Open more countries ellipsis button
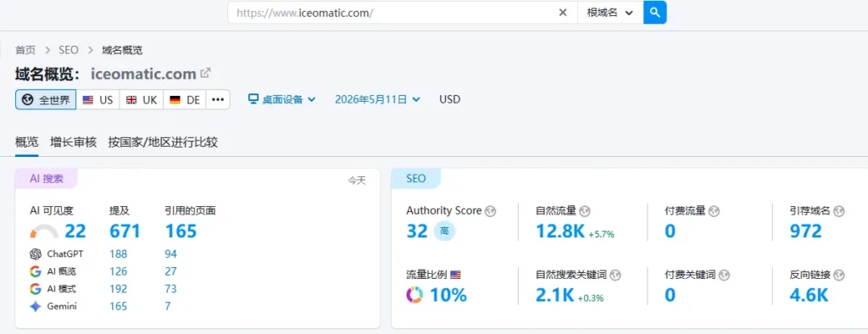The height and width of the screenshot is (334, 868). (x=218, y=100)
